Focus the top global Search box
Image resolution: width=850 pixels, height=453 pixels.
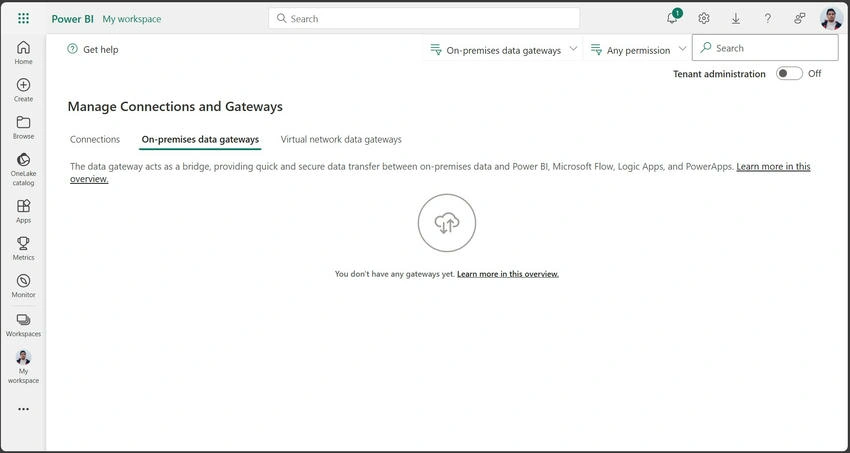(424, 18)
